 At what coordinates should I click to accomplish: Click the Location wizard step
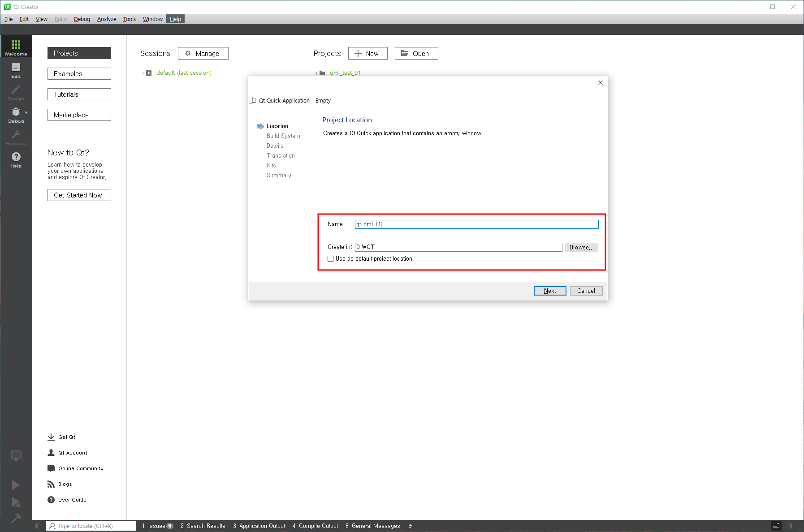[277, 126]
